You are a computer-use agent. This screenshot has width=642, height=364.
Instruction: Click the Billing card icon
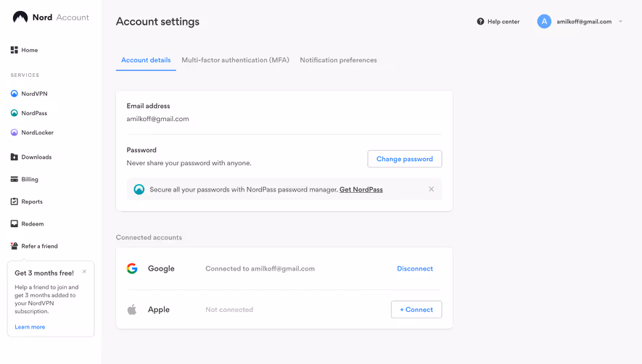pos(15,179)
